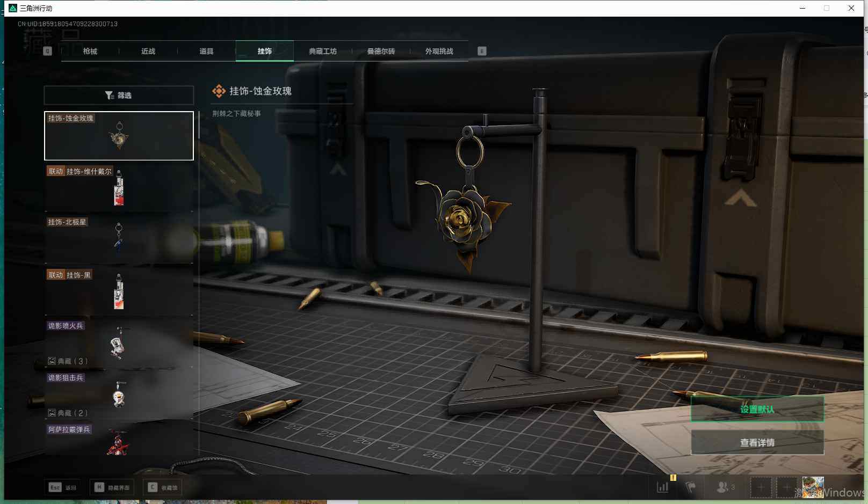Viewport: 868px width, 504px height.
Task: Click the rarity emblem beside 挂饰-蚀金玫瑰 title
Action: [219, 91]
